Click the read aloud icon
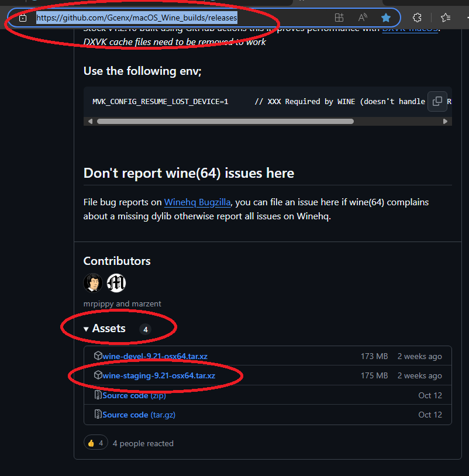Image resolution: width=469 pixels, height=476 pixels. (x=363, y=18)
